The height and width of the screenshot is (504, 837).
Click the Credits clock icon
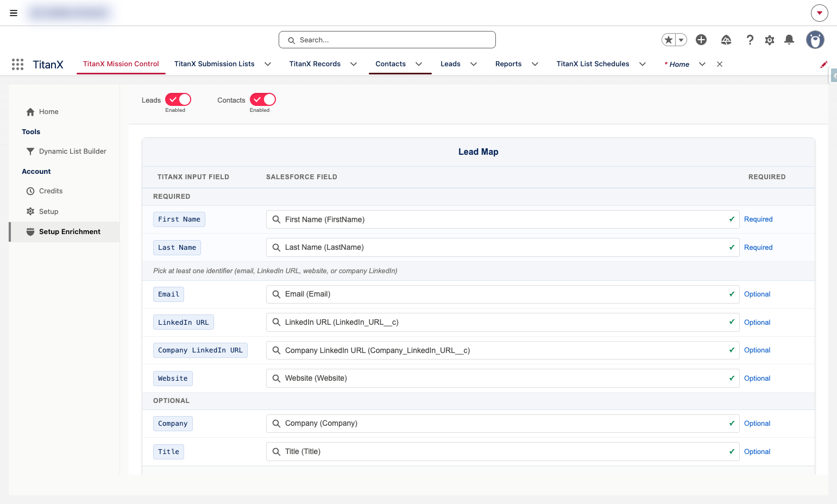pos(30,191)
